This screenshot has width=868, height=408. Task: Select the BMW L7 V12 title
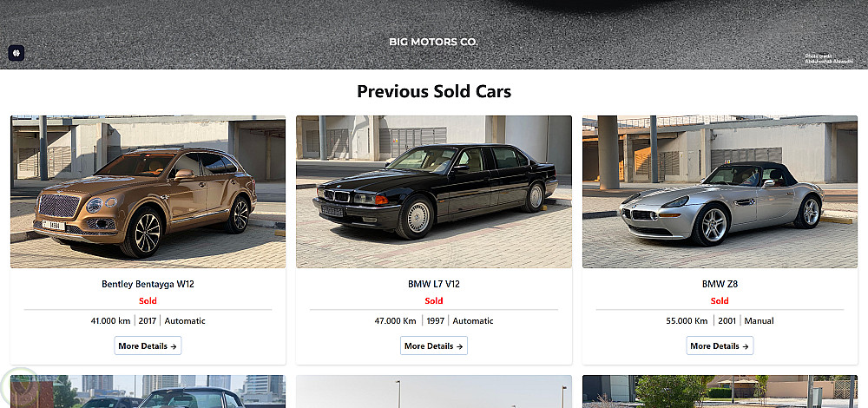433,284
